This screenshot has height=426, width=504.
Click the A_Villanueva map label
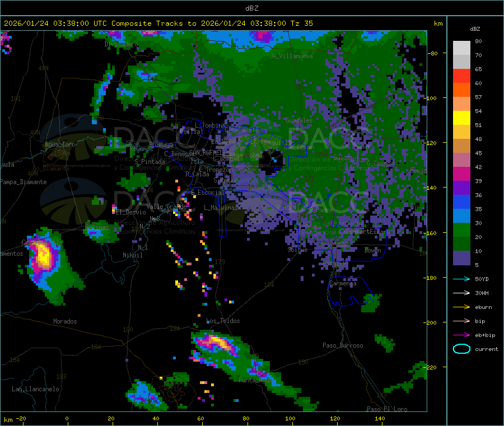pyautogui.click(x=292, y=56)
